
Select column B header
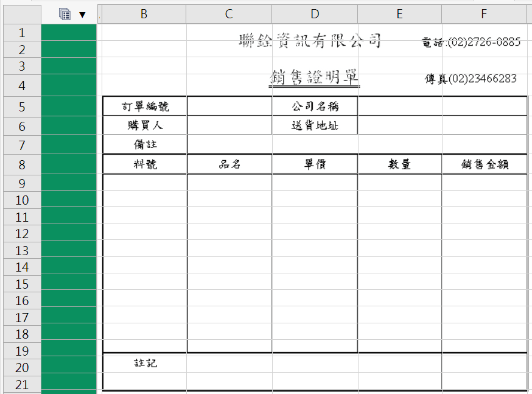click(x=144, y=14)
